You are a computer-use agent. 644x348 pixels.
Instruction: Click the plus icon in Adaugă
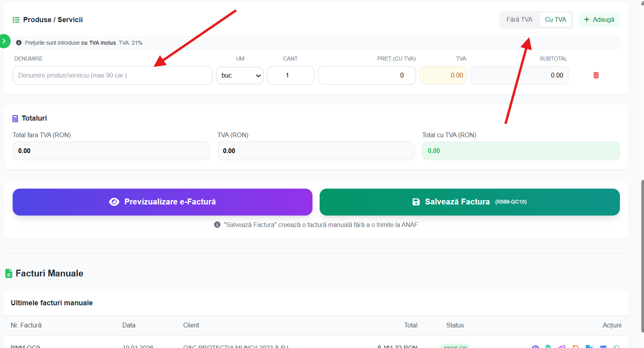[587, 19]
